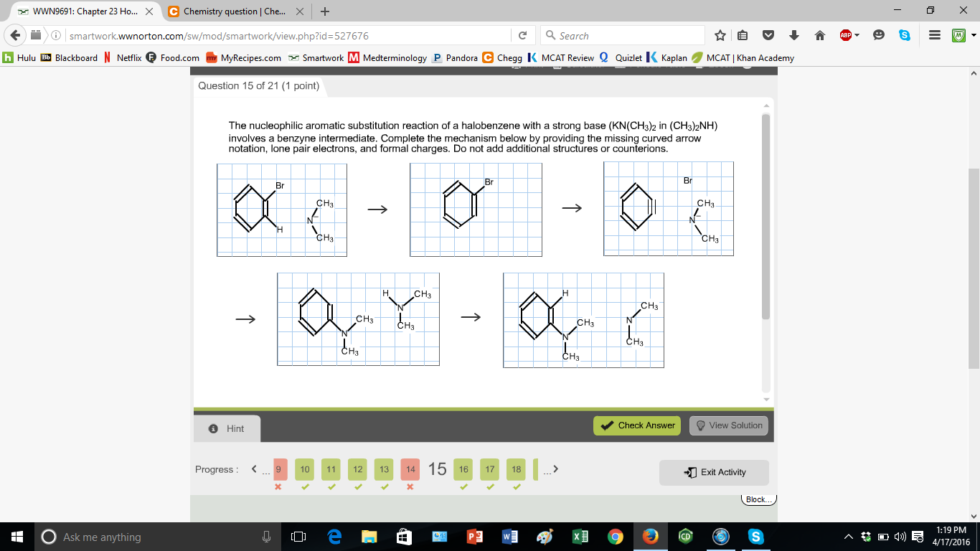
Task: Open the Firefox home page
Action: (x=821, y=35)
